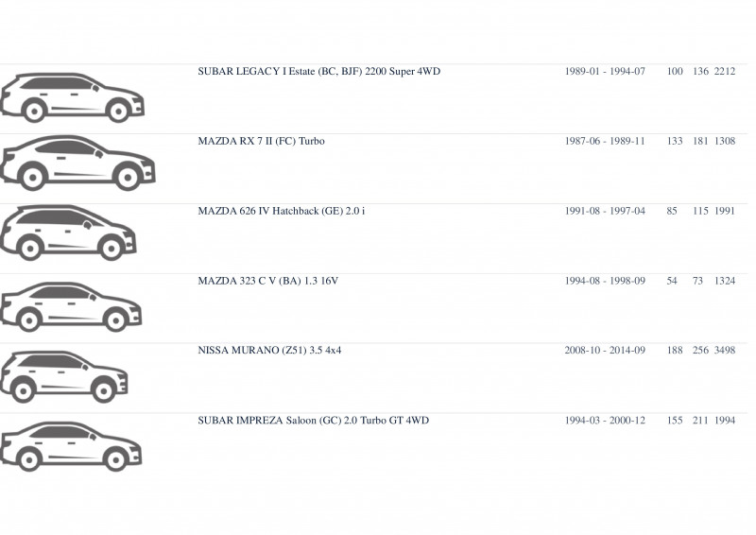Click the Subaru Legacy Estate car icon
The image size is (756, 535).
73,97
